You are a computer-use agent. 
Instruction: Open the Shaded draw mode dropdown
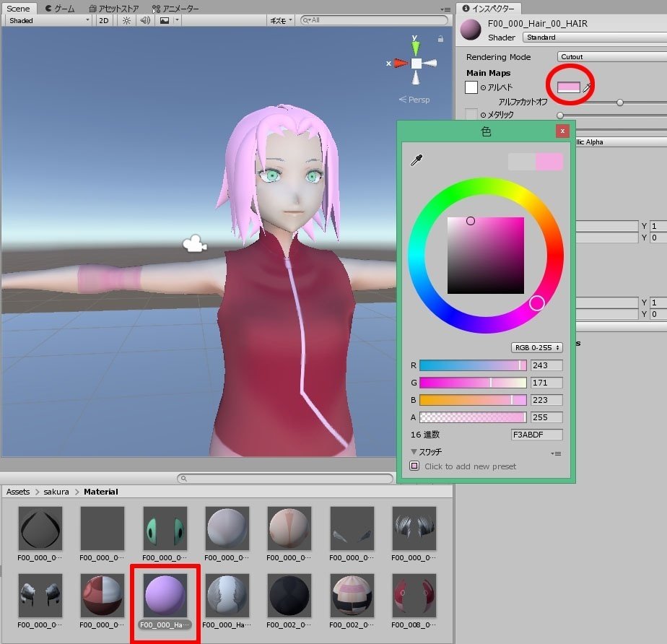pos(48,20)
